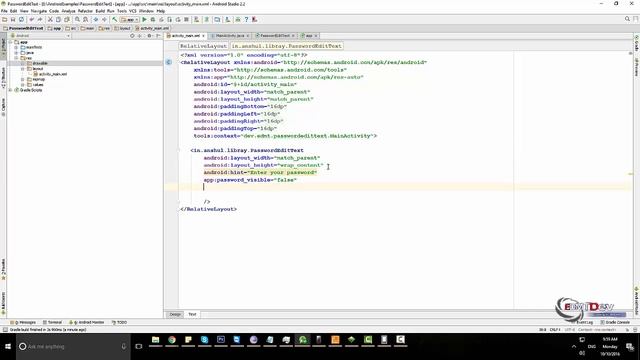The height and width of the screenshot is (360, 640).
Task: Open the Messages tool window
Action: tap(24, 322)
